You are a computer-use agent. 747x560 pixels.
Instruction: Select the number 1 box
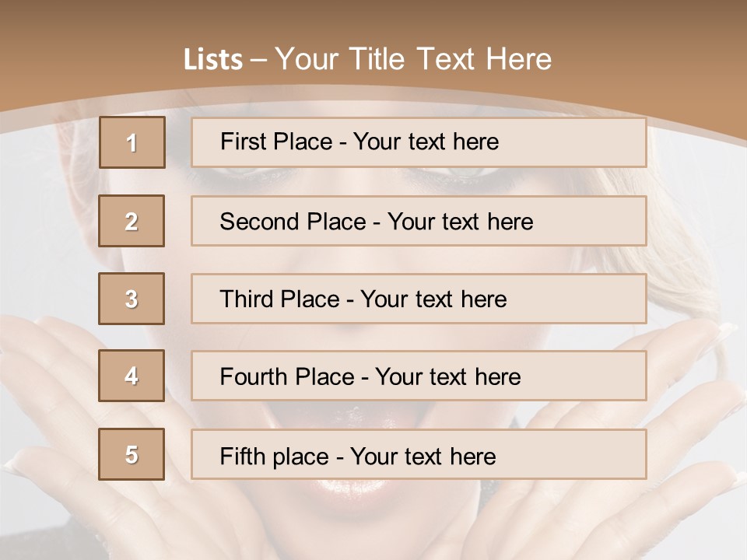click(x=132, y=142)
